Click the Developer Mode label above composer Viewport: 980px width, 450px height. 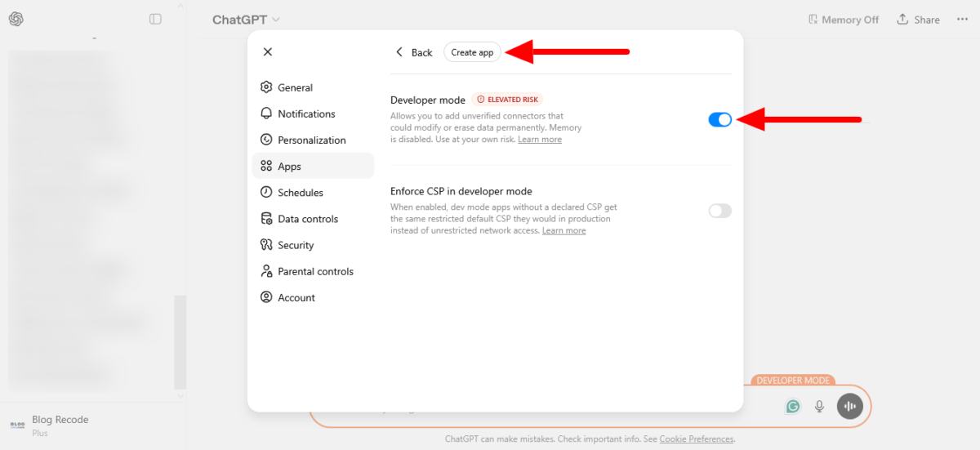pyautogui.click(x=792, y=381)
